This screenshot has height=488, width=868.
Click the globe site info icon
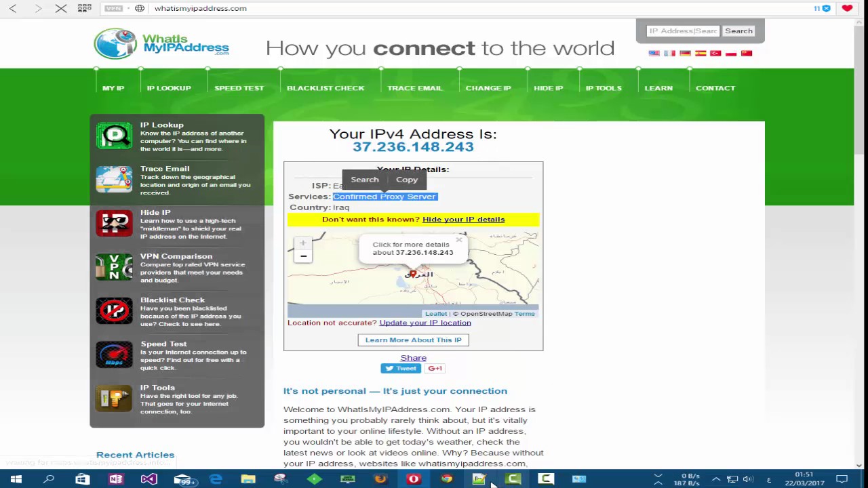140,8
